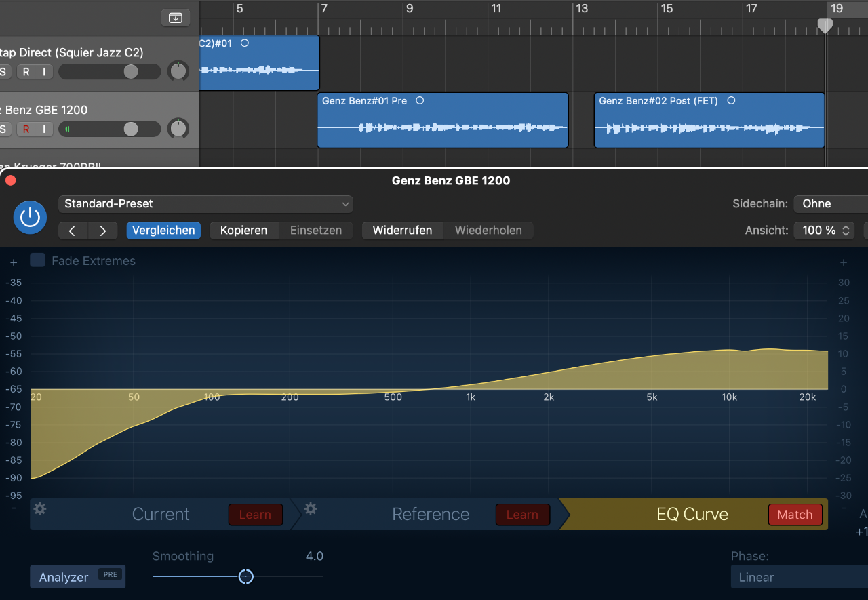Open the Standard-Preset dropdown menu

tap(205, 203)
